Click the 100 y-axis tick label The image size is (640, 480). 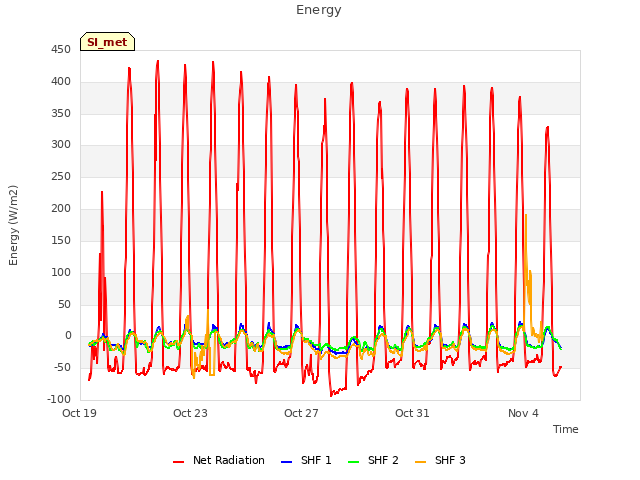(x=61, y=272)
